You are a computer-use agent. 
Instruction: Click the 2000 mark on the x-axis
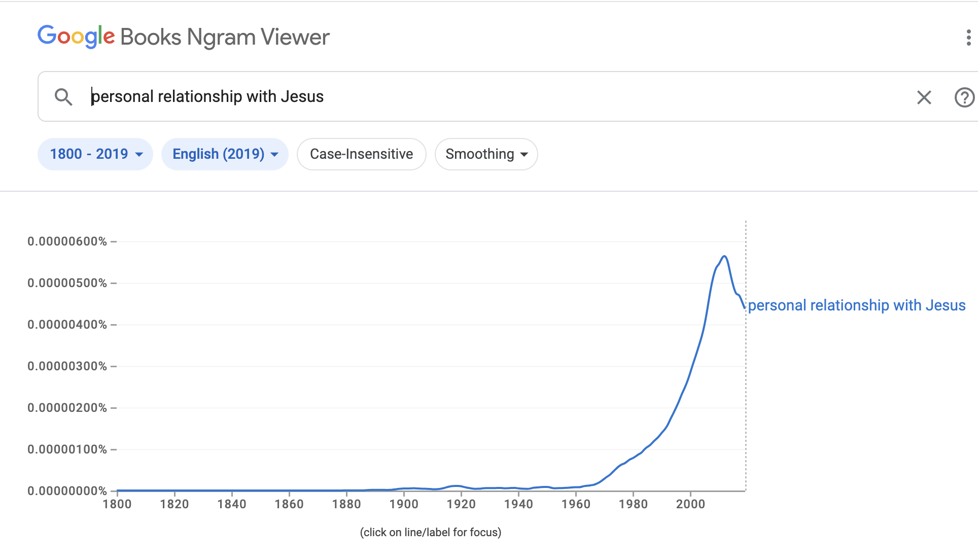[x=690, y=504]
